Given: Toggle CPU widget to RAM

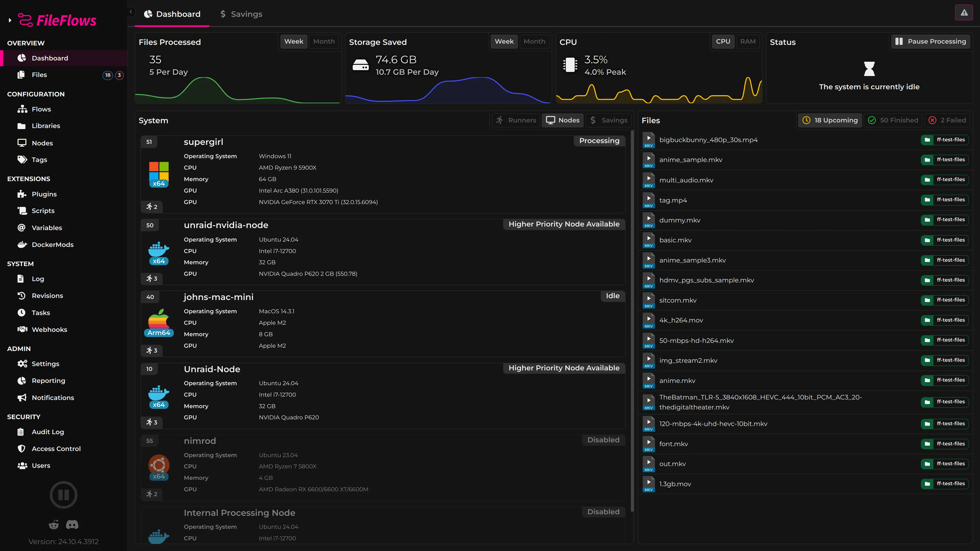Looking at the screenshot, I should click(x=748, y=41).
